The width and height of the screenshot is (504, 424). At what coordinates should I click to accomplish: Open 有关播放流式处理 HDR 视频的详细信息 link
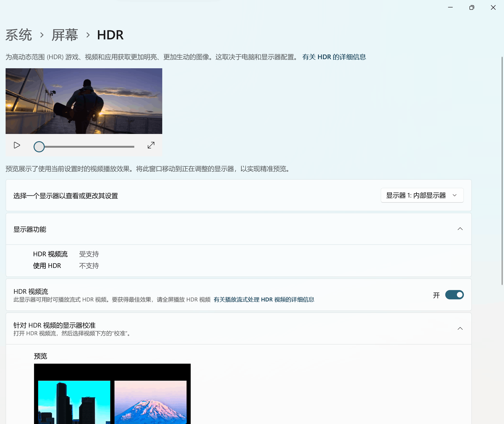pyautogui.click(x=264, y=300)
